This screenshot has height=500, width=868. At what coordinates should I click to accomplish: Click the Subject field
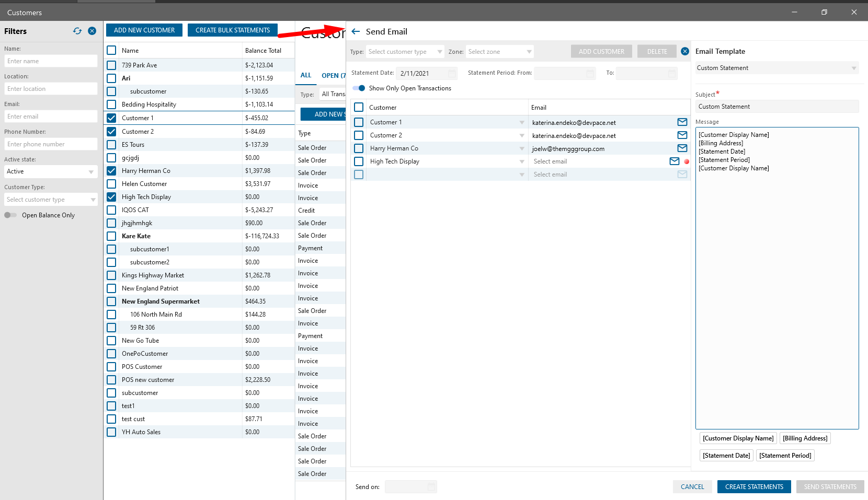pos(777,107)
